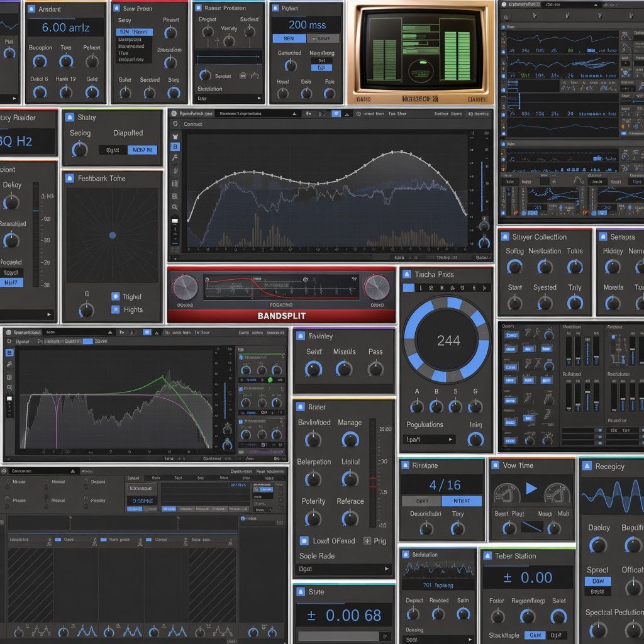The width and height of the screenshot is (644, 644).
Task: Click the Rawnley panel header icon
Action: [x=301, y=336]
